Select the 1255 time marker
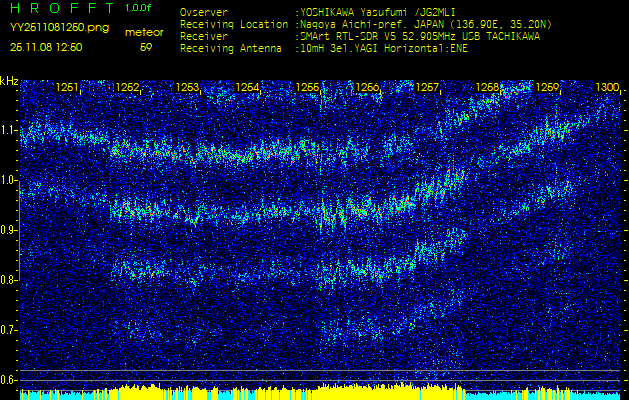The image size is (629, 400). point(307,88)
